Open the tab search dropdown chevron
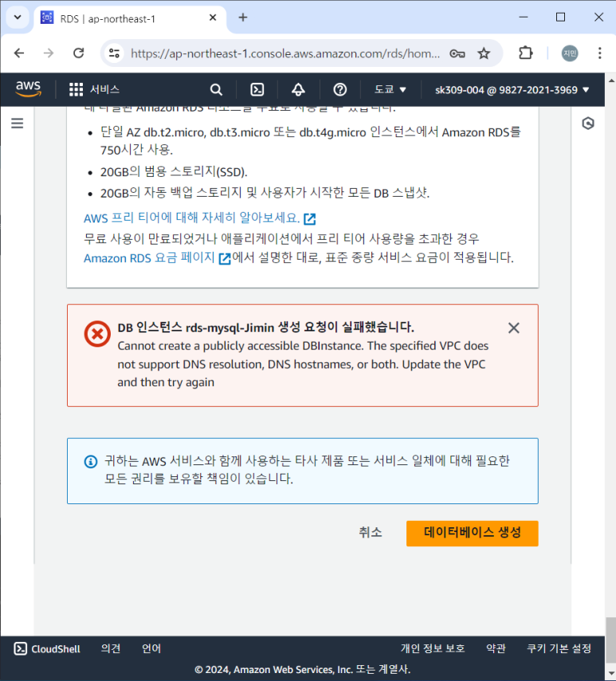This screenshot has width=616, height=681. tap(18, 18)
